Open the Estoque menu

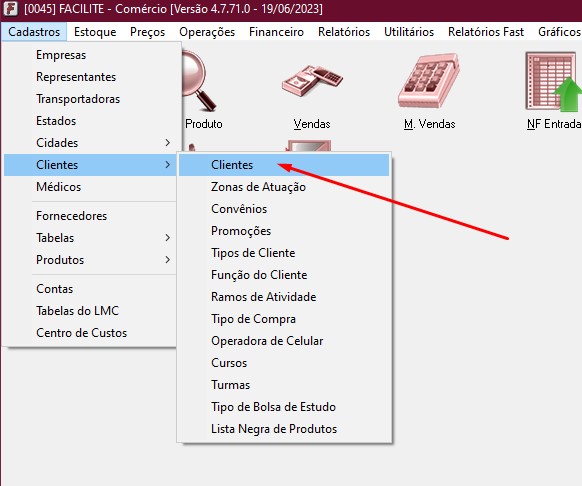[95, 32]
